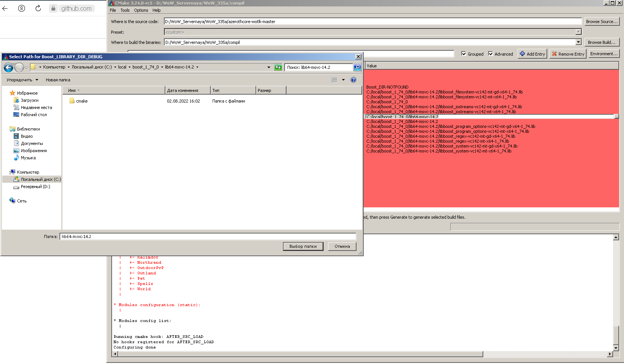Click the refresh icon beside the address breadcrumb
Image resolution: width=624 pixels, height=364 pixels.
(278, 67)
